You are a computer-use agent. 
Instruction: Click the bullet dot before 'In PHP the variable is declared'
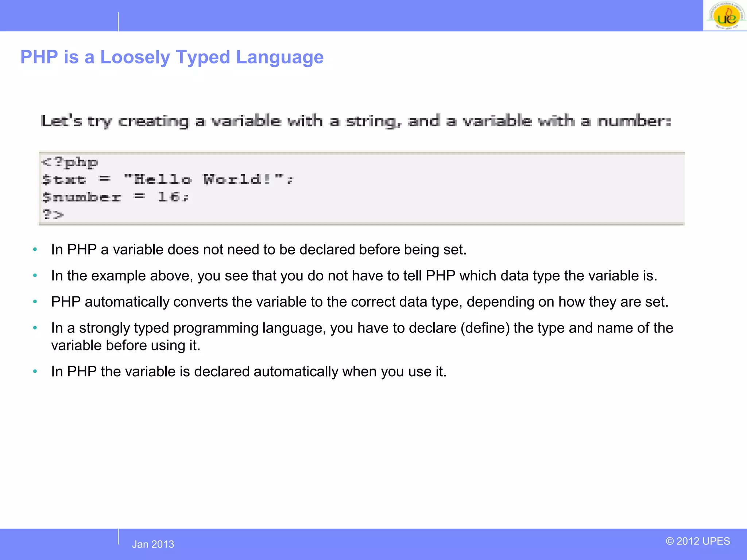point(35,372)
